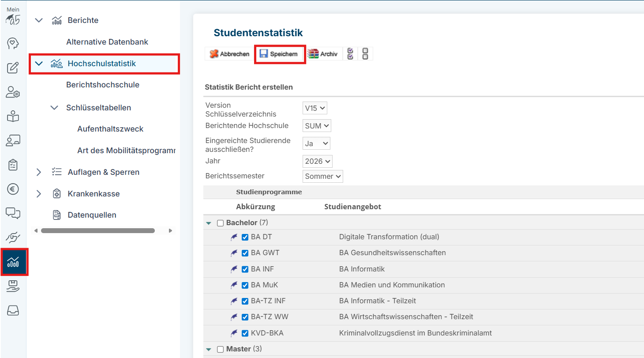Viewport: 644px width, 358px height.
Task: Click the program icon beside BA-TZ WW
Action: (234, 317)
